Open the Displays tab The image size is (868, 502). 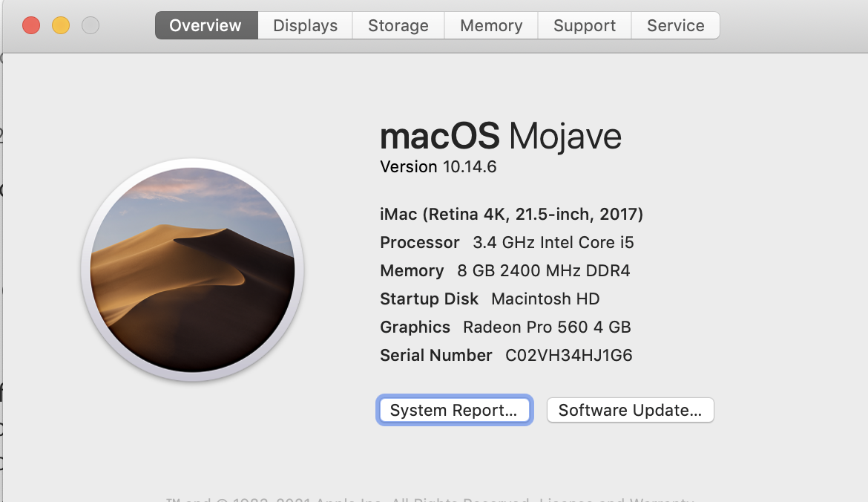pyautogui.click(x=305, y=26)
